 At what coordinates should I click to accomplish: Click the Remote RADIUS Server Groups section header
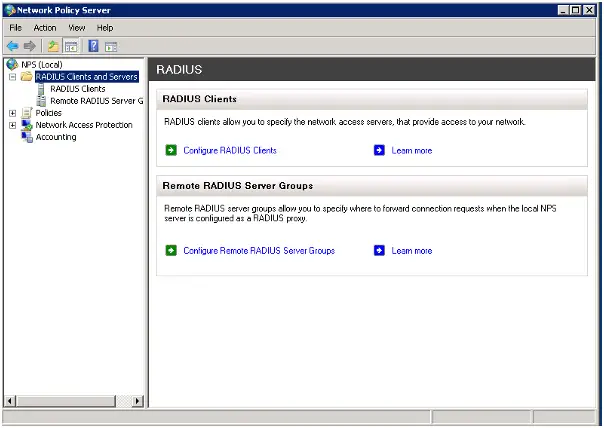372,186
